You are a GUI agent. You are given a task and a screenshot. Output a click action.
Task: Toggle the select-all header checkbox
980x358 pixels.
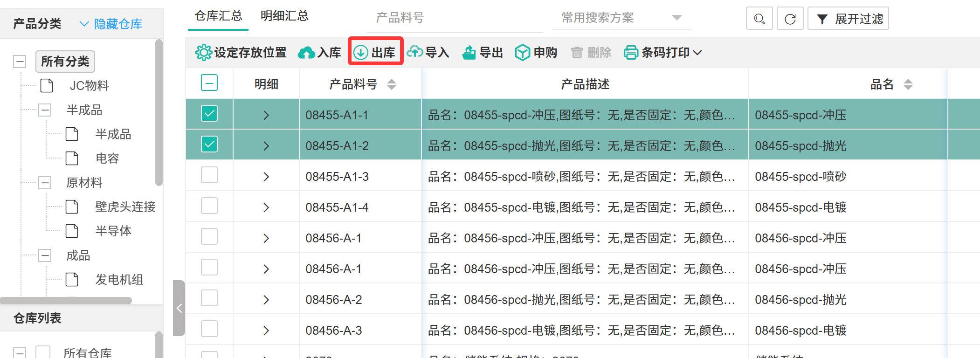[x=209, y=83]
